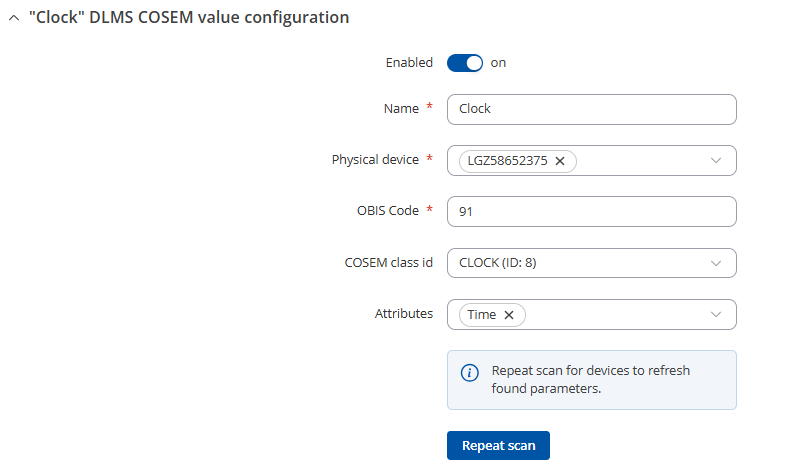Remove LGZ58652375 device tag with X
Screen dimensions: 791x470
pos(560,161)
